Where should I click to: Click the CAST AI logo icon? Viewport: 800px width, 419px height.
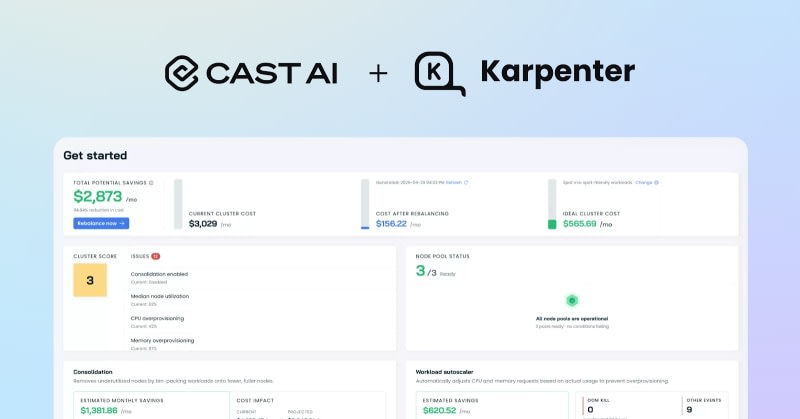(182, 73)
